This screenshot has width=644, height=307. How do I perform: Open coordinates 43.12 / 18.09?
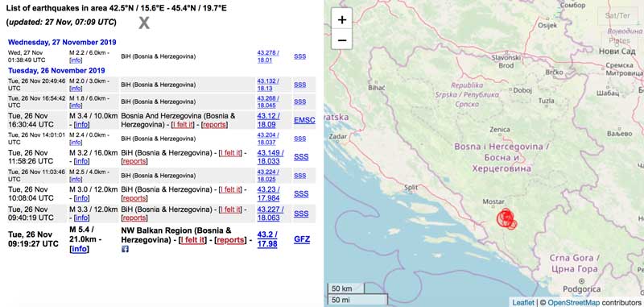click(269, 120)
